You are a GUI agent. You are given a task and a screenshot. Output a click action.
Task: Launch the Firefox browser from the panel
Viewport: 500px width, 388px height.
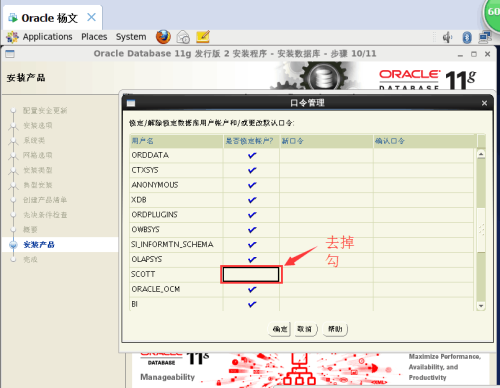coord(163,37)
